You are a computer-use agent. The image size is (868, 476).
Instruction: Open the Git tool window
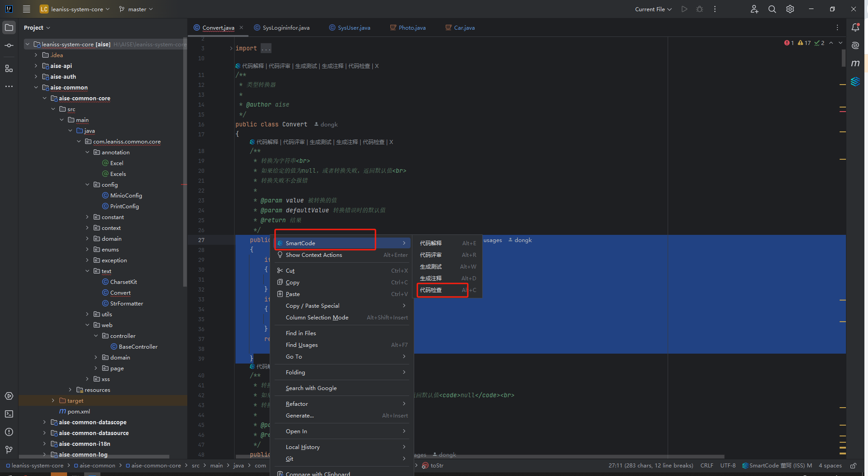[9, 450]
